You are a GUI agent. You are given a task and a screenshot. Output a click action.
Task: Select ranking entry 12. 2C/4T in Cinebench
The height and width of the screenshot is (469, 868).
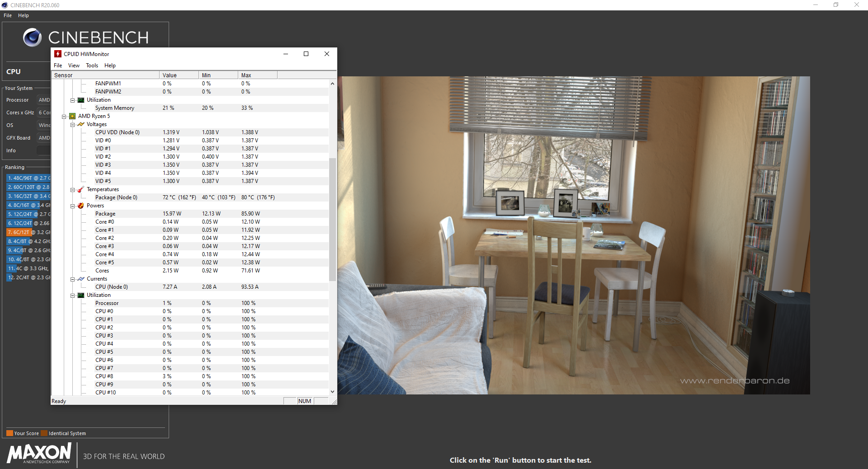click(x=28, y=277)
